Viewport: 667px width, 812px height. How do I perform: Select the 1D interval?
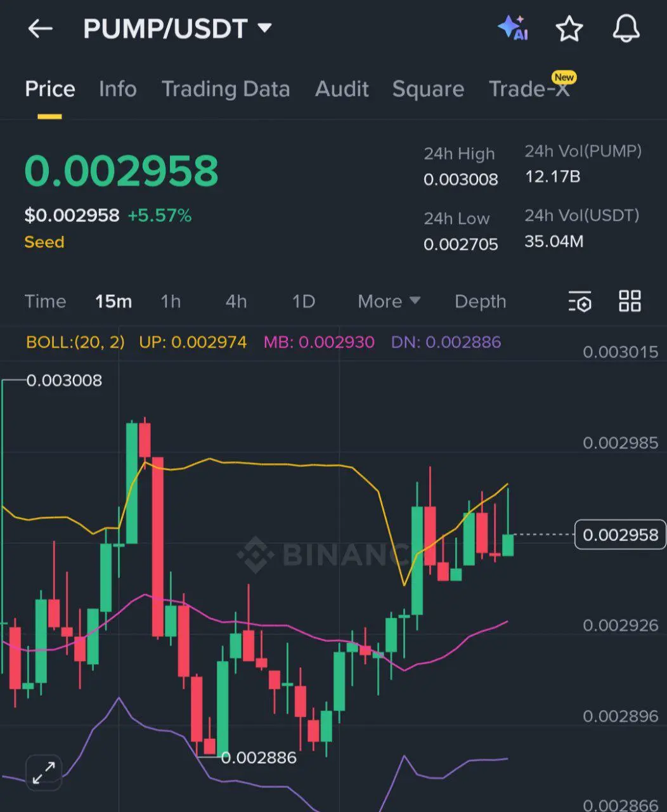pyautogui.click(x=303, y=301)
